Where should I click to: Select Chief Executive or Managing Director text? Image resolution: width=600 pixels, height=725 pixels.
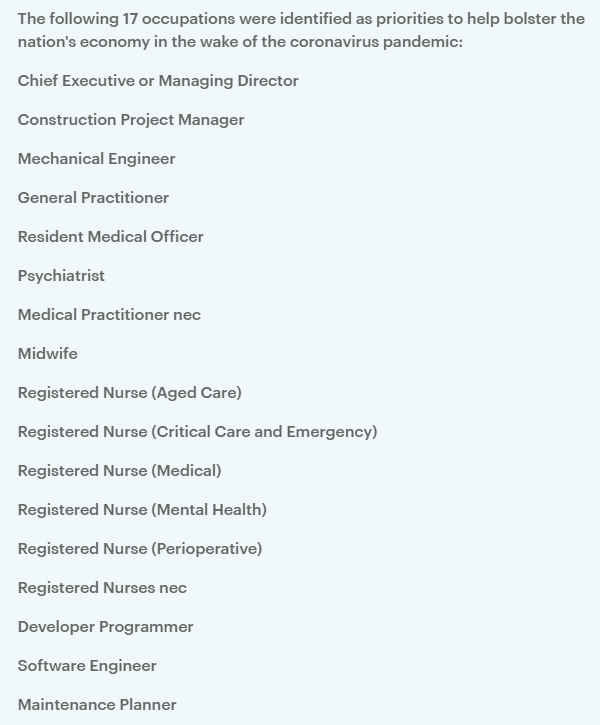158,81
